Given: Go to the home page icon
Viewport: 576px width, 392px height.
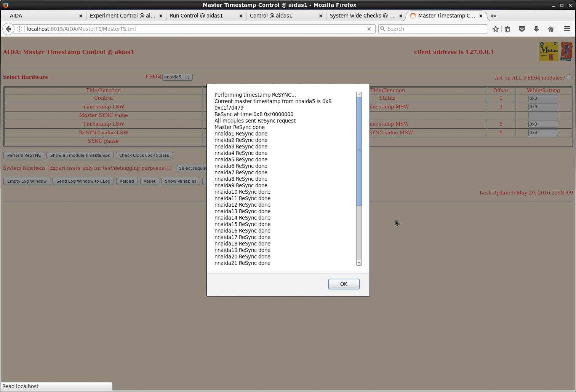Looking at the screenshot, I should click(551, 29).
